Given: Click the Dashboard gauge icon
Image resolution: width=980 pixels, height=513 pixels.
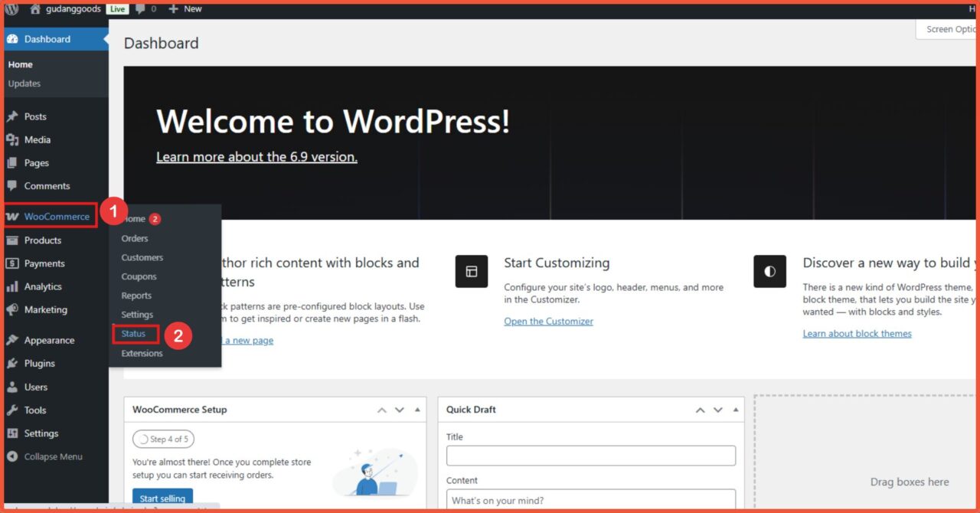Looking at the screenshot, I should click(12, 39).
